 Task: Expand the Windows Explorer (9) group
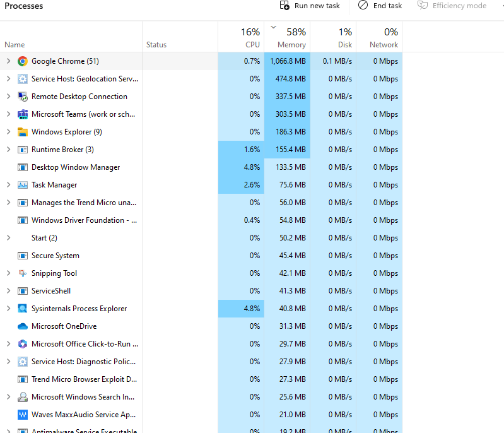9,131
